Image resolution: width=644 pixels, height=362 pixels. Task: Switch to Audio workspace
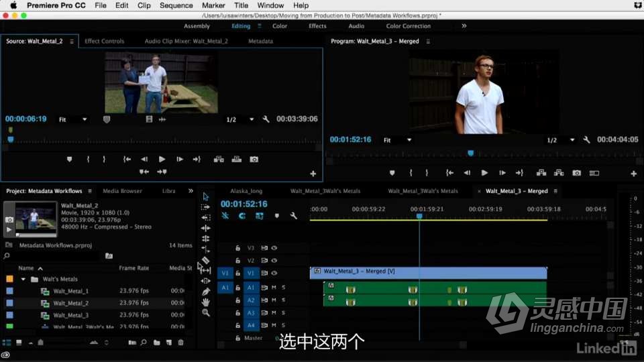point(356,26)
